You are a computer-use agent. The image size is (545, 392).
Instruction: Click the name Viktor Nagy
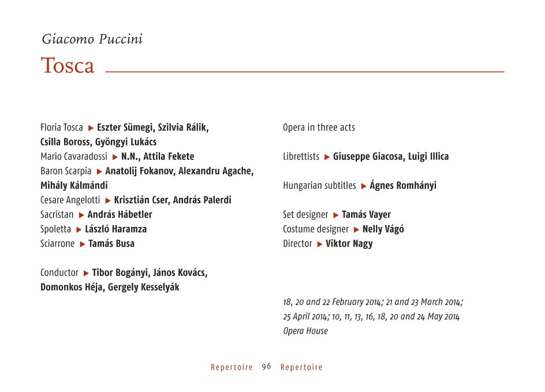(x=349, y=244)
